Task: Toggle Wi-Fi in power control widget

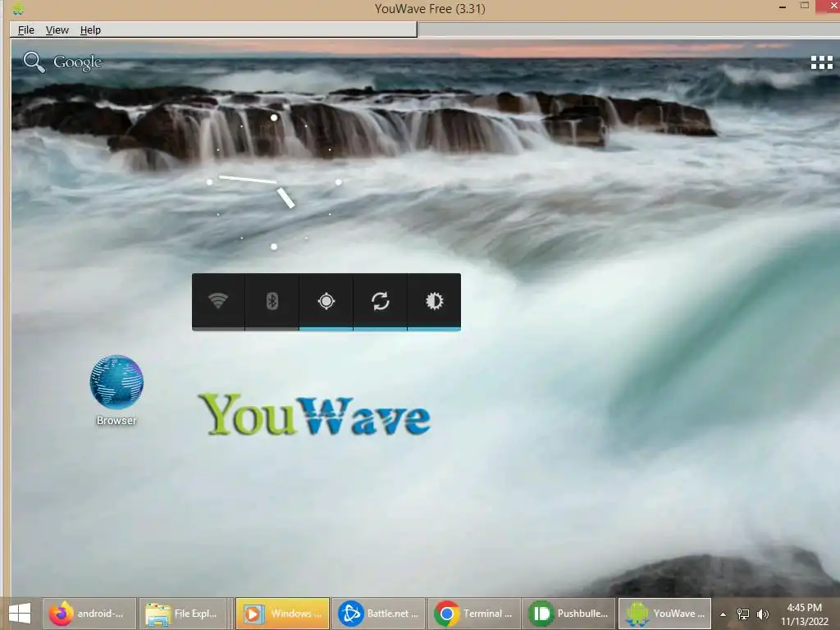Action: (218, 301)
